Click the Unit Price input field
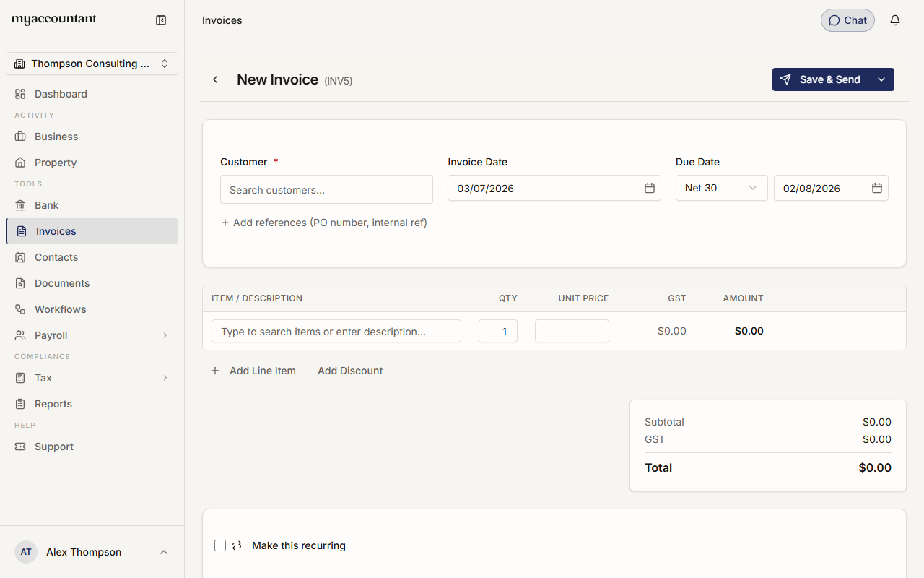Screen dimensions: 924x578 point(572,331)
